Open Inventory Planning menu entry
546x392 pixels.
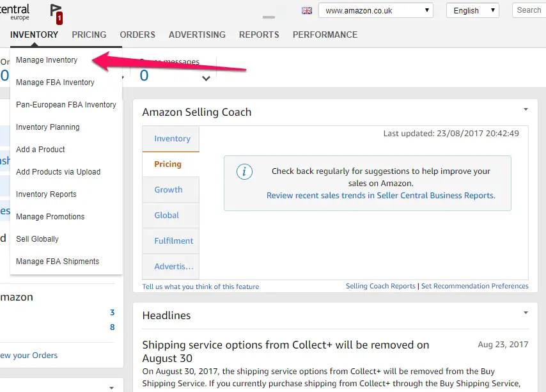[48, 127]
